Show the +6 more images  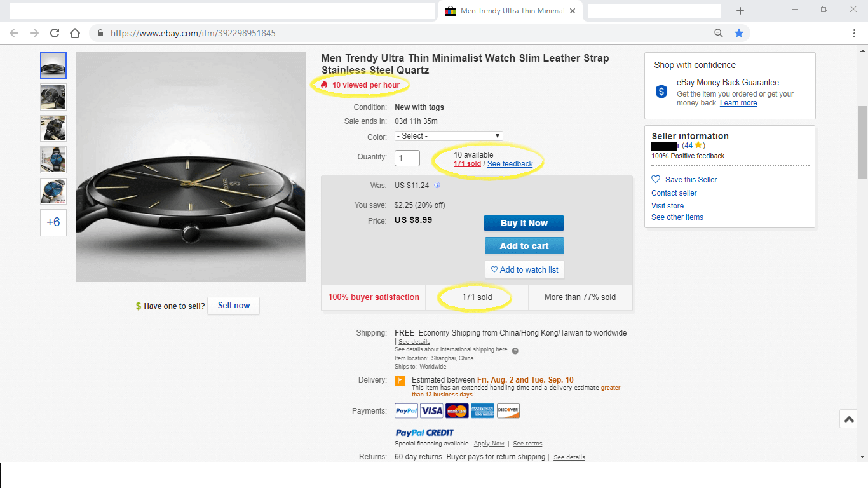coord(53,222)
